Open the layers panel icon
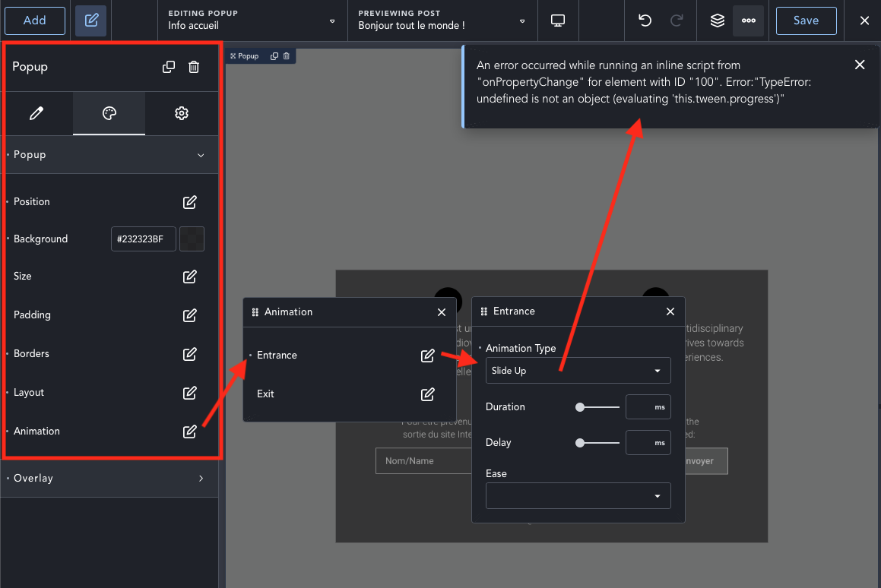The height and width of the screenshot is (588, 881). pyautogui.click(x=717, y=21)
